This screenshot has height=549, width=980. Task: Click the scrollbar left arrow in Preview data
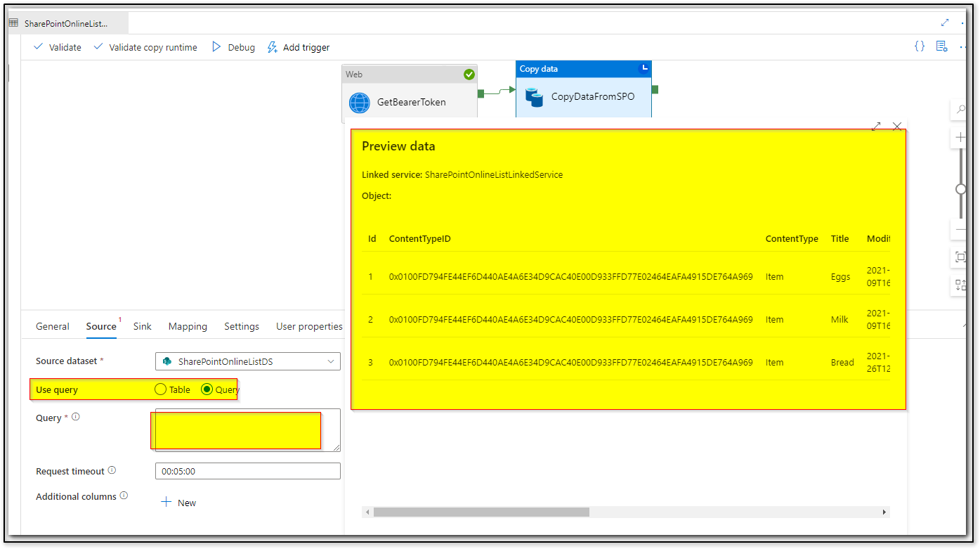point(367,512)
